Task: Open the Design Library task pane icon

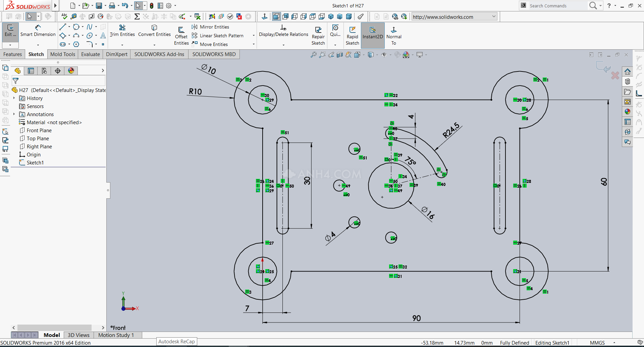Action: pos(628,82)
